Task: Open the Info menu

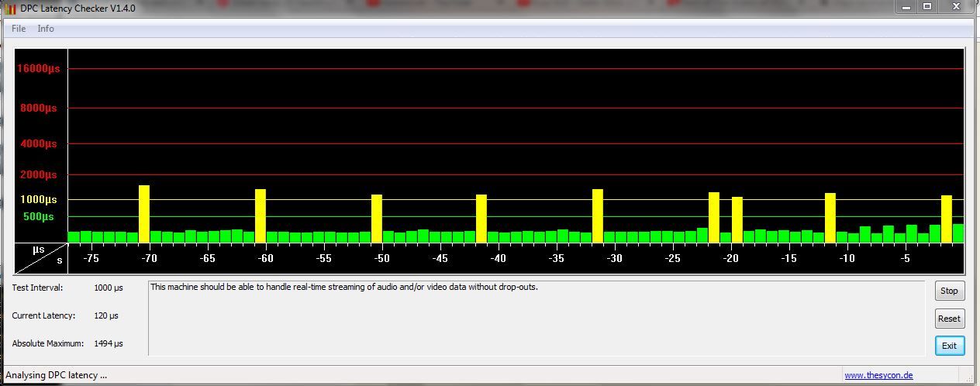Action: coord(46,29)
